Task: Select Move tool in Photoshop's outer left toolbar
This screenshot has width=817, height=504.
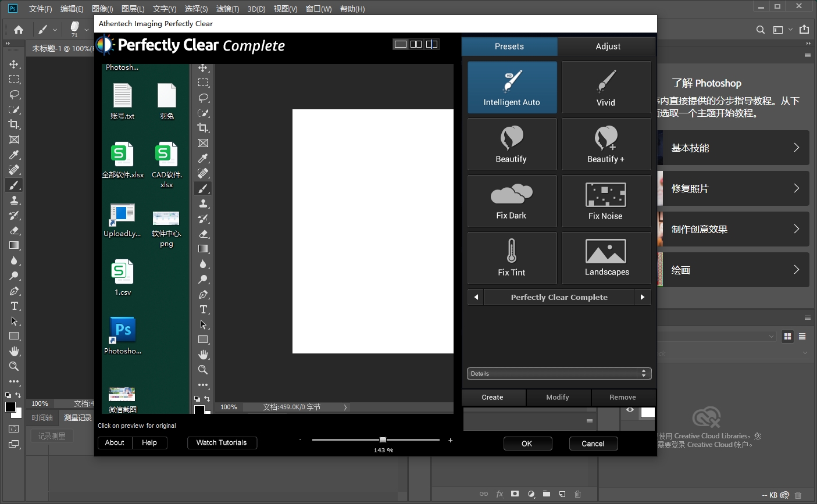Action: coord(14,64)
